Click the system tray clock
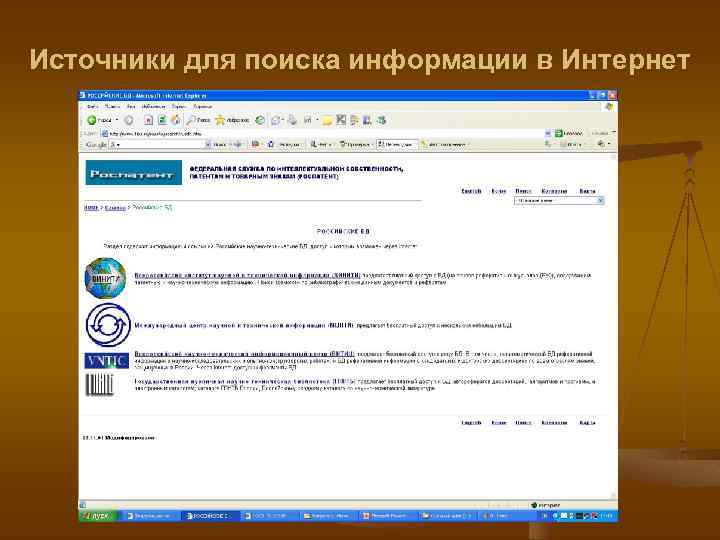Image resolution: width=720 pixels, height=540 pixels. [x=606, y=516]
